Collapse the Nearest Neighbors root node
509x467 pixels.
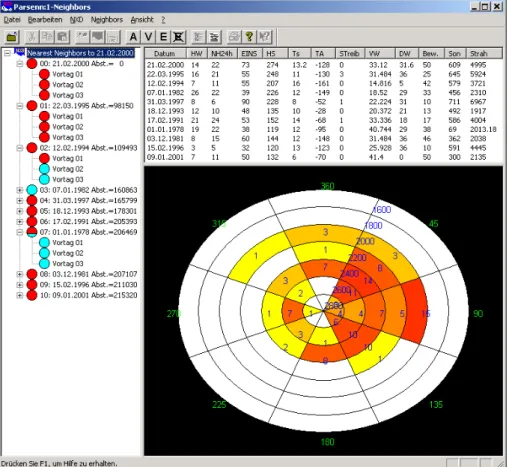tap(7, 53)
